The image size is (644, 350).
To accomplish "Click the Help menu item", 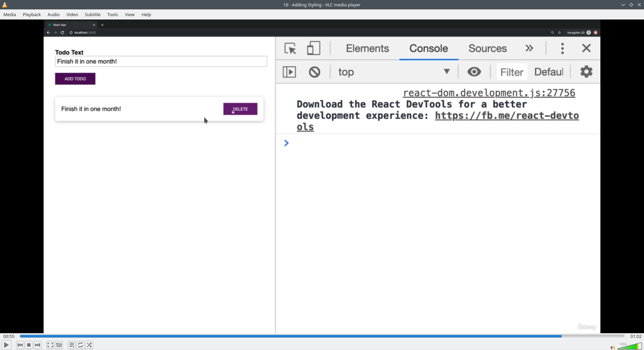I will [146, 14].
